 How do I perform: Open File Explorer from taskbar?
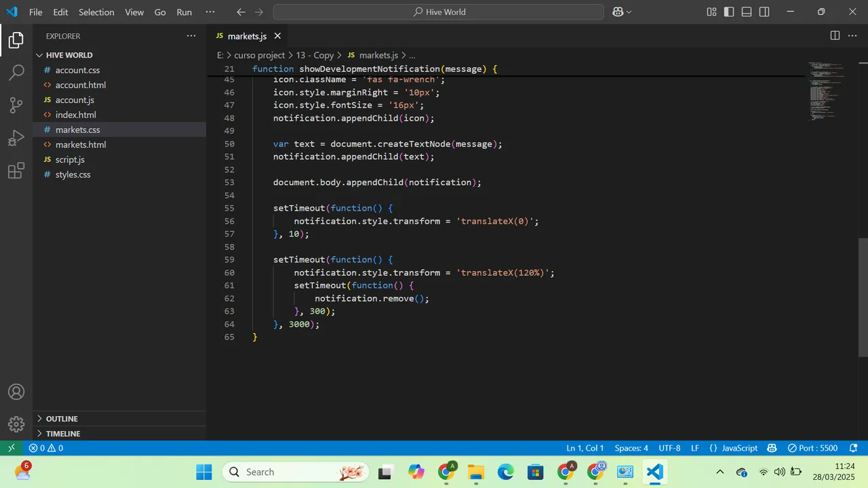click(x=476, y=472)
